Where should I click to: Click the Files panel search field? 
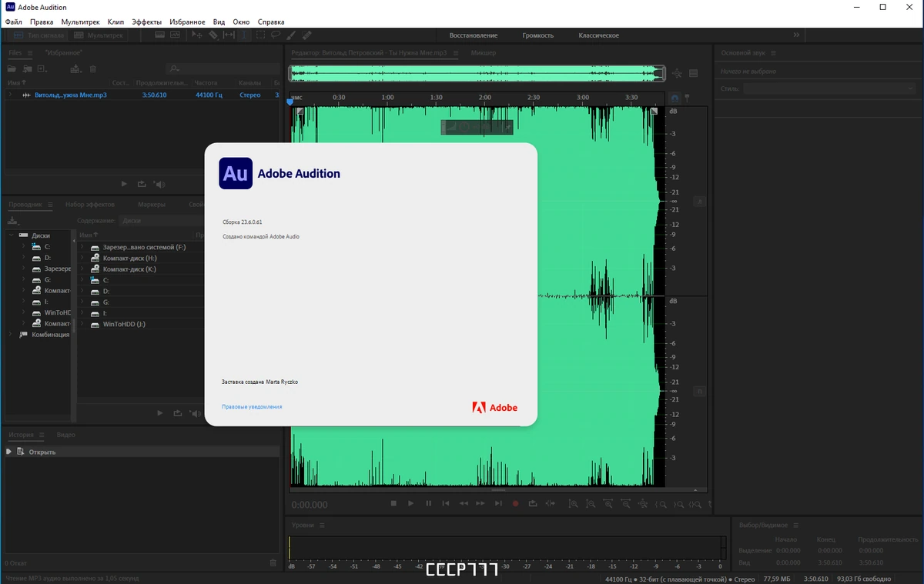[223, 69]
